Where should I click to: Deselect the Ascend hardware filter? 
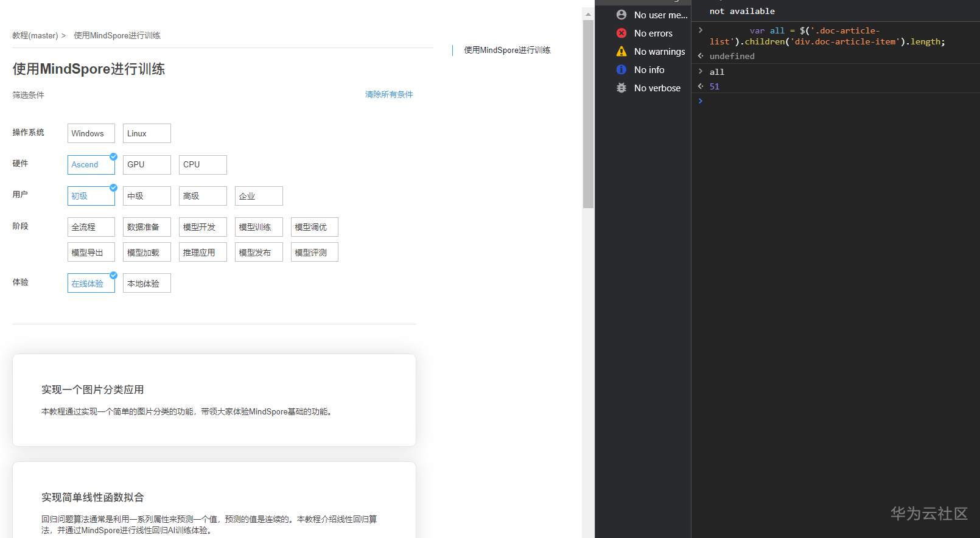[x=91, y=164]
